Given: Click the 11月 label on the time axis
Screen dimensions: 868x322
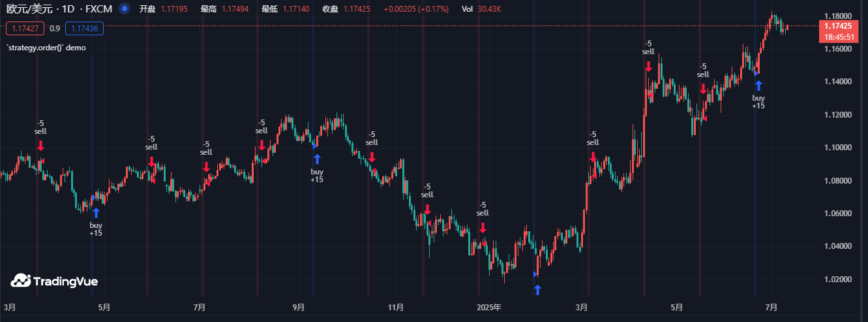Looking at the screenshot, I should 395,307.
